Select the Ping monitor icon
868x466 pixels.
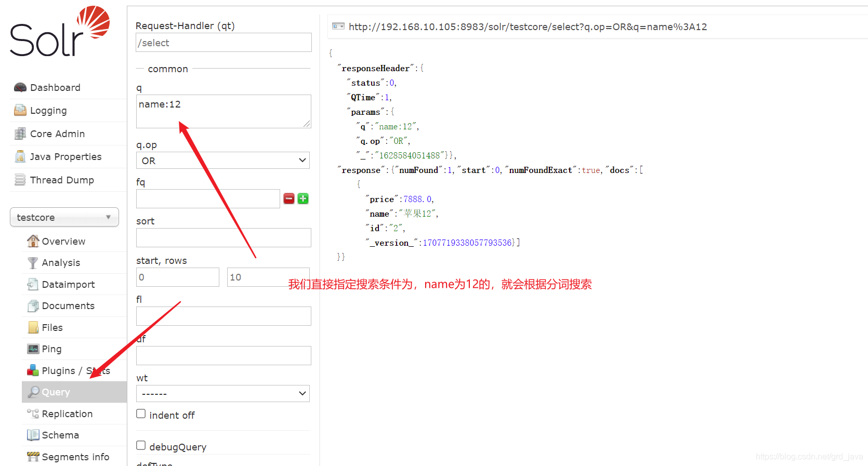(33, 349)
